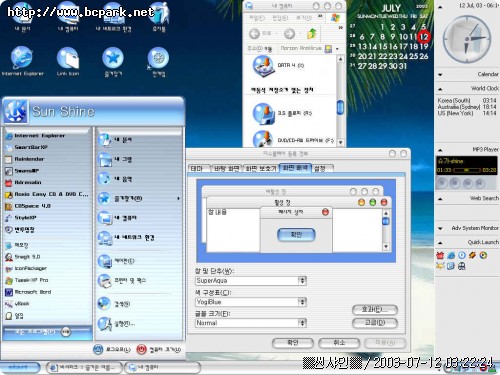500x375 pixels.
Task: Open the Normal font size dropdown
Action: (302, 323)
